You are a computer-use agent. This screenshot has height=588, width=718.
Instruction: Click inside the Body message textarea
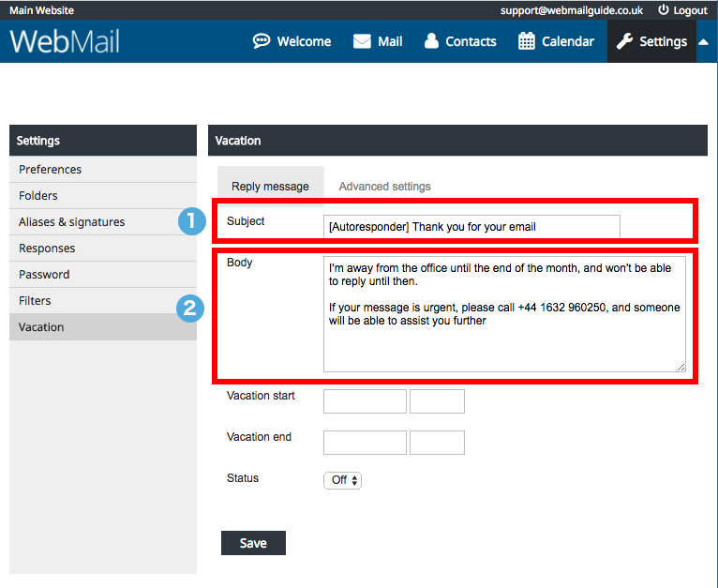point(504,314)
